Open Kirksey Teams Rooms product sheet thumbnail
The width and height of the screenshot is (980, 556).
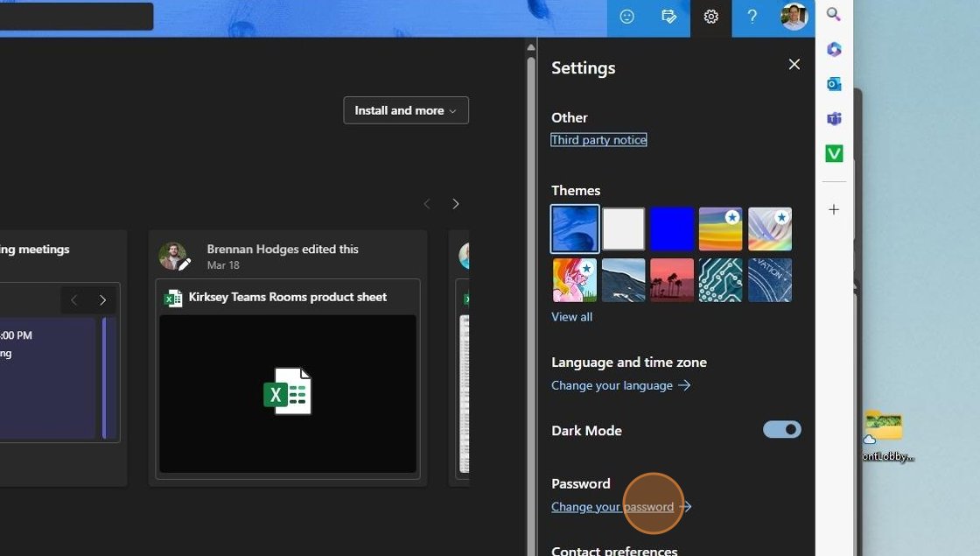pos(288,392)
